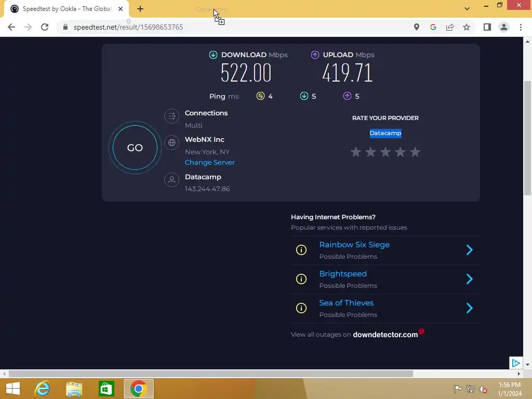
Task: Click the network tray icon
Action: tap(471, 389)
